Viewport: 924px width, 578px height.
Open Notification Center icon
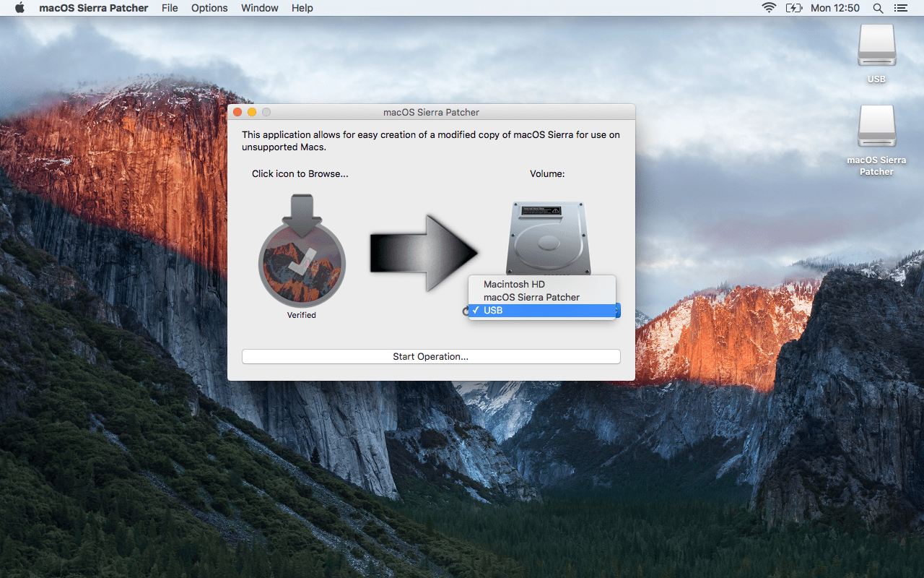900,8
